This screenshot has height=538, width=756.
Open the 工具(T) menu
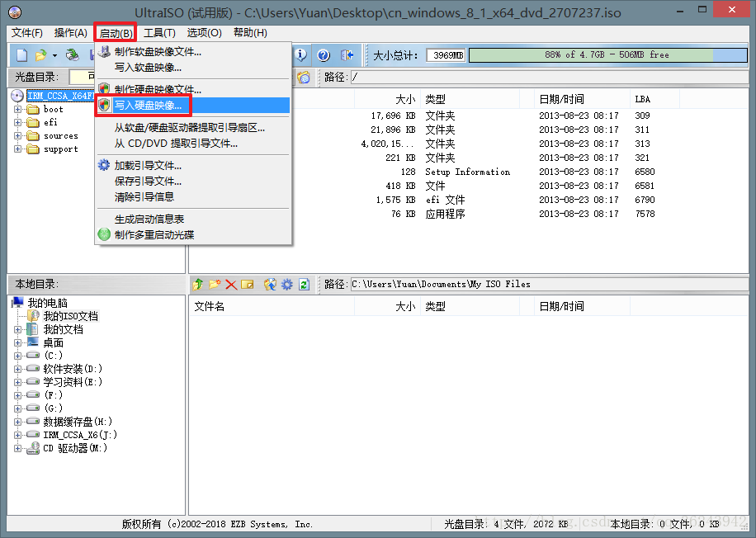pos(159,33)
